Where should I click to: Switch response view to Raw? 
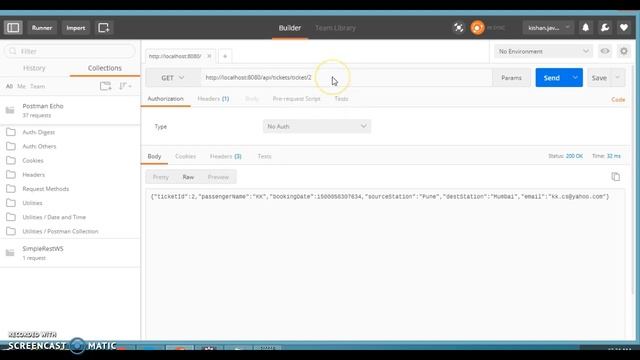click(188, 177)
